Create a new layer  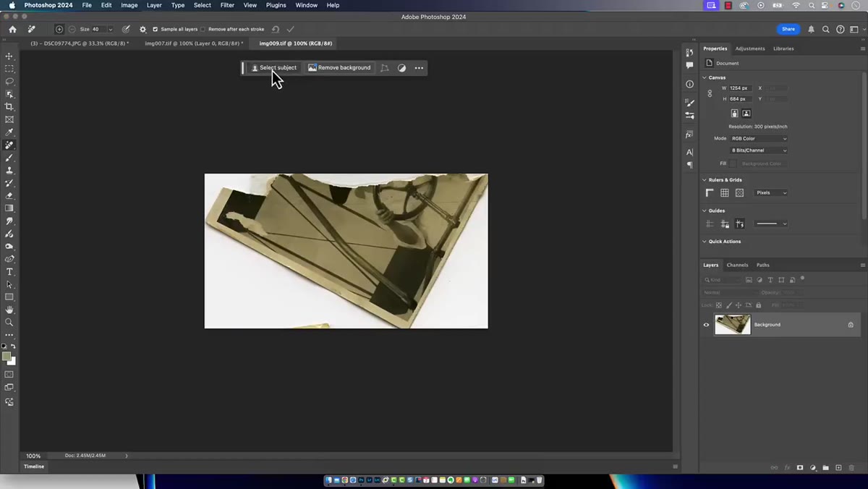click(x=838, y=468)
